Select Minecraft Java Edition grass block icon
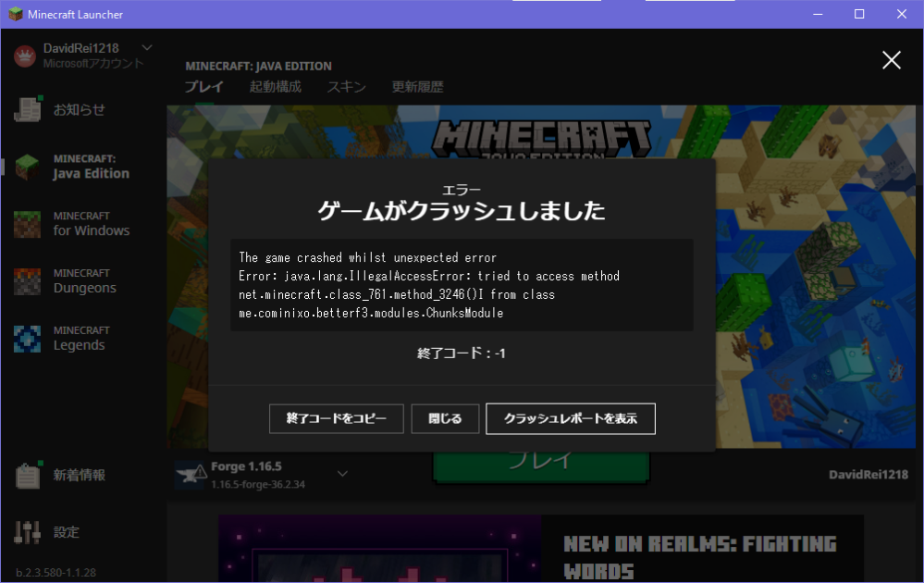This screenshot has height=583, width=924. point(27,167)
